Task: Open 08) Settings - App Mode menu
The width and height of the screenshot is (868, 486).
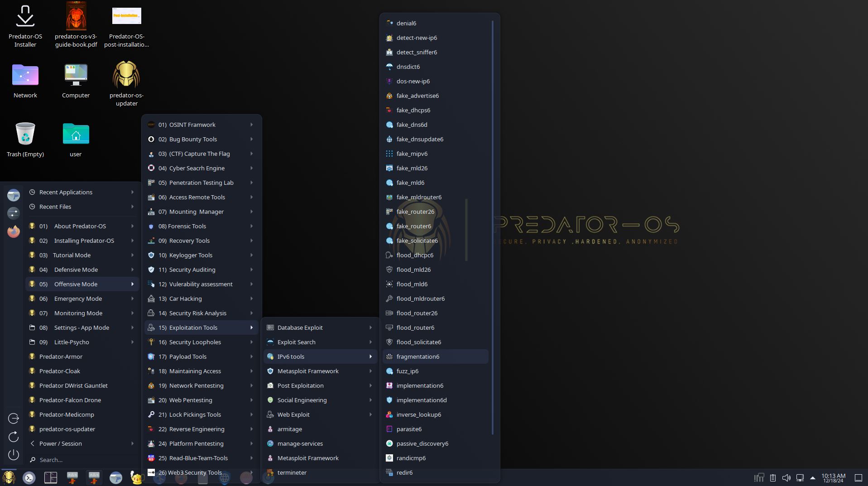Action: tap(82, 327)
